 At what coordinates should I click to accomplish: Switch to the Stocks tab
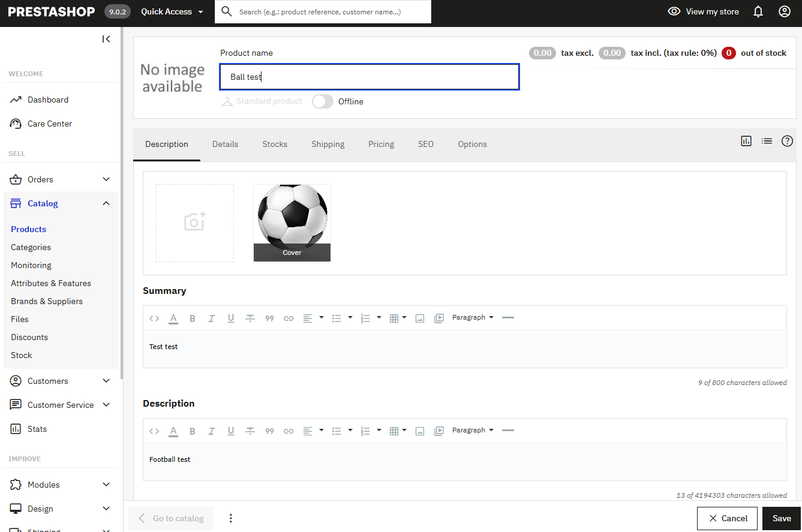click(x=275, y=144)
